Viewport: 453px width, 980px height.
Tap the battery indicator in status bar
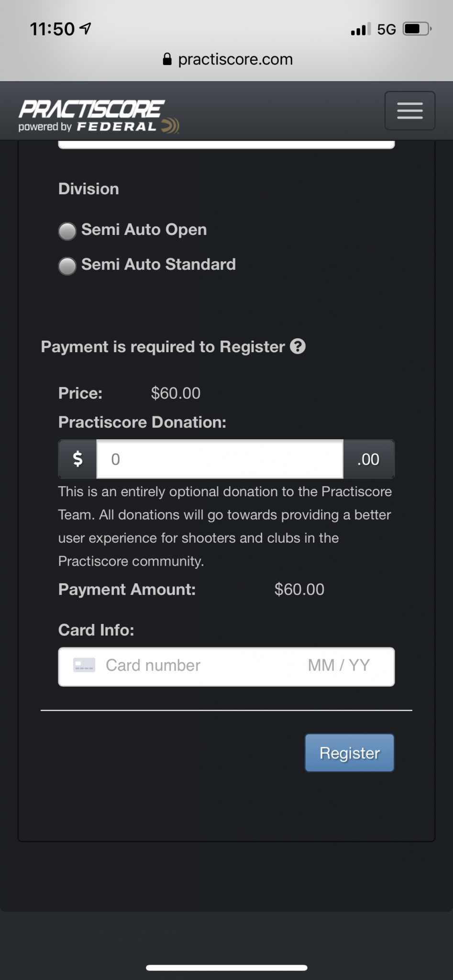(417, 29)
